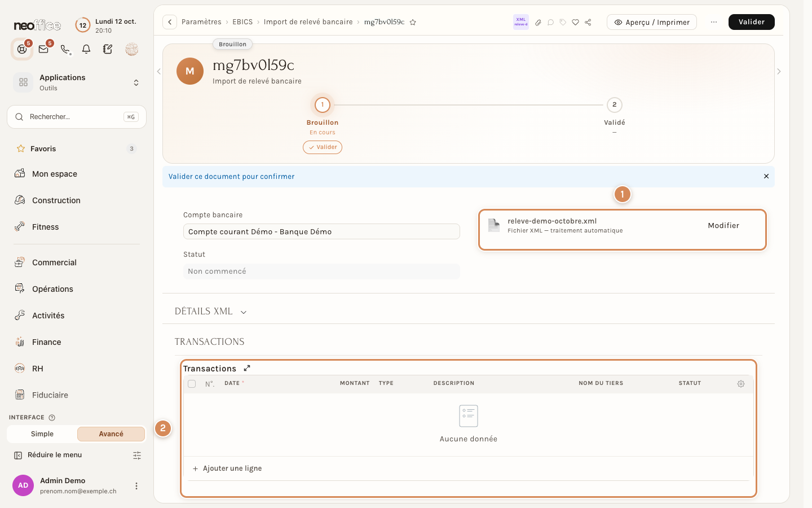Open menu customization sliders icon

(x=137, y=455)
